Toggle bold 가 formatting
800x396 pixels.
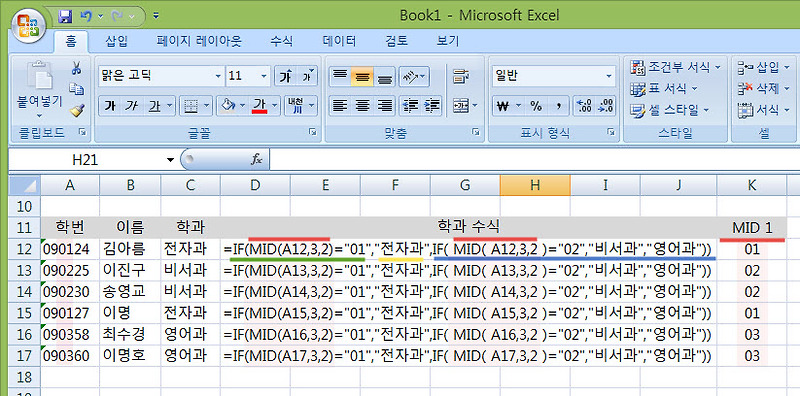tap(109, 106)
